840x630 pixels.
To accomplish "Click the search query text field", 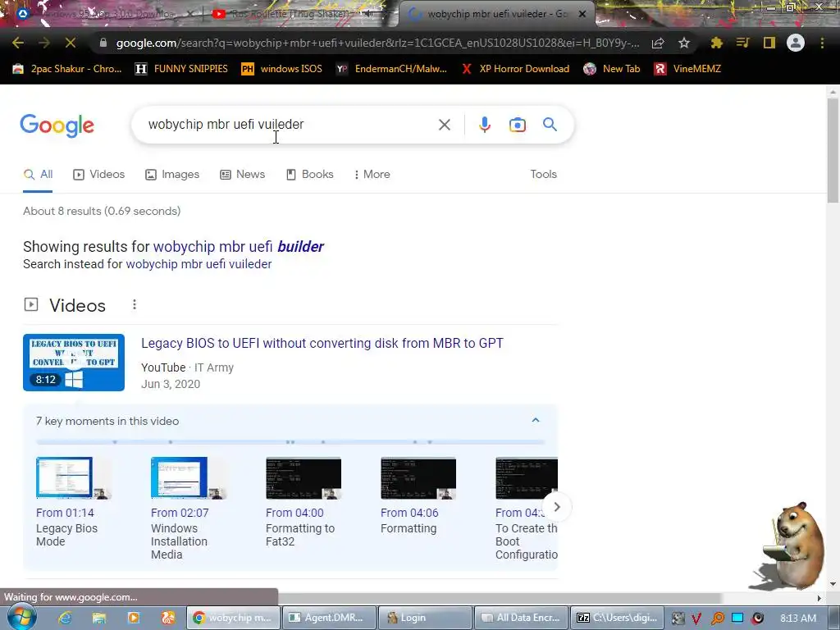I will point(290,125).
